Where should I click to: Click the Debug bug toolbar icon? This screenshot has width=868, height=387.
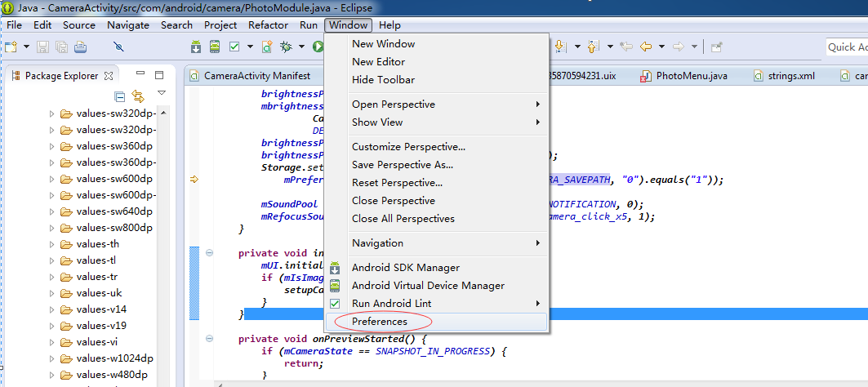[x=286, y=47]
